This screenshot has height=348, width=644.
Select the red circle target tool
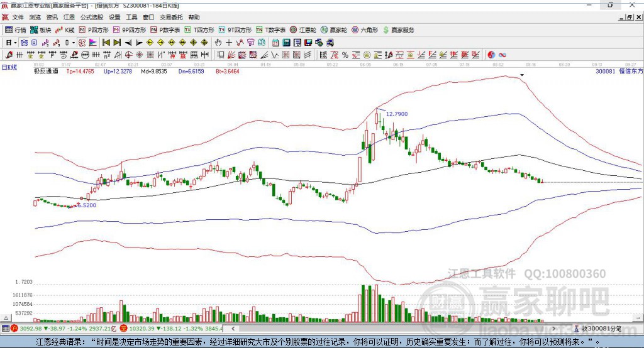128,55
